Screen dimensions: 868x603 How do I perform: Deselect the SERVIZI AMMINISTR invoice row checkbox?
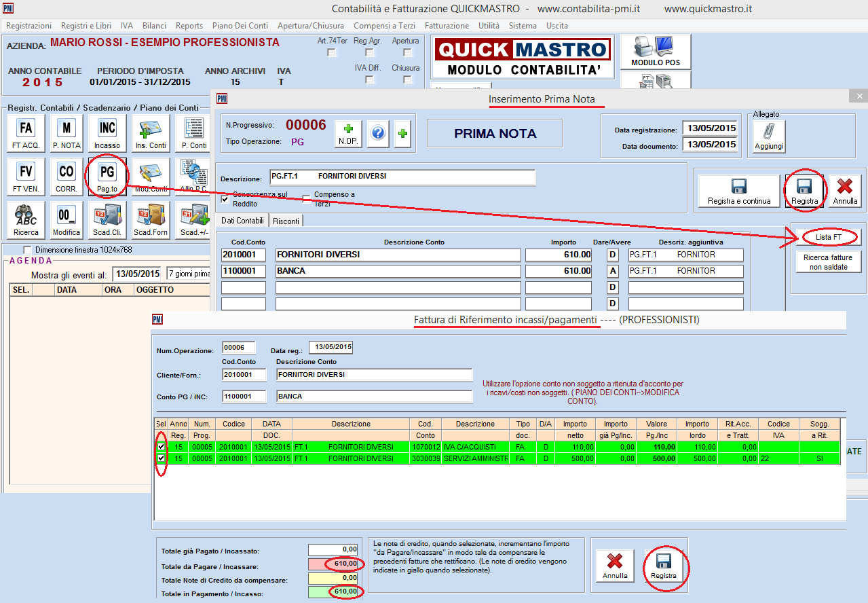pyautogui.click(x=161, y=458)
